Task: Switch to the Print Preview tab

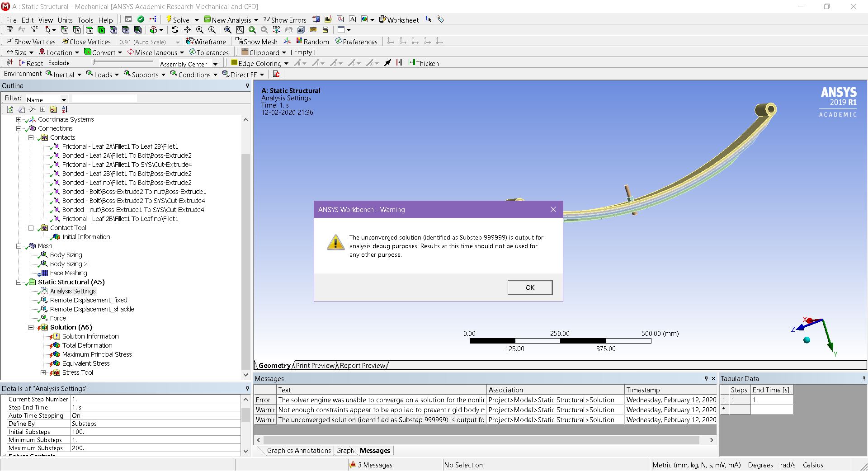Action: pos(315,365)
